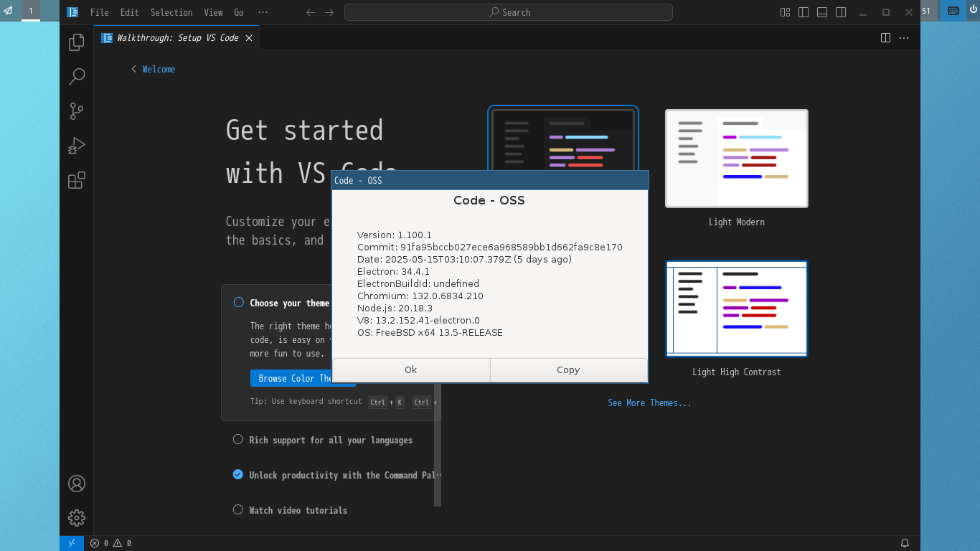Open the Manage gear menu
Viewport: 980px width, 551px height.
click(x=77, y=518)
